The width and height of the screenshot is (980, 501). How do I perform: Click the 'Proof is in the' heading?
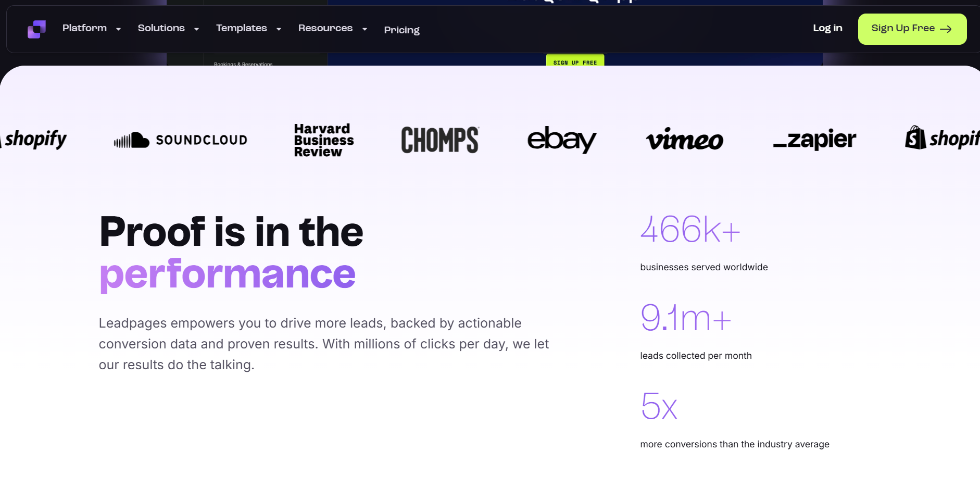pyautogui.click(x=231, y=232)
